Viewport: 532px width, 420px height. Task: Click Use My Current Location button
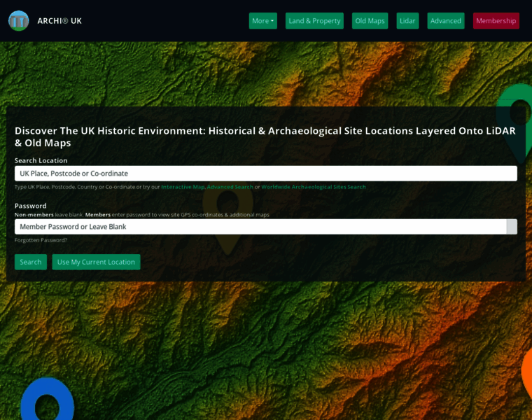[96, 262]
